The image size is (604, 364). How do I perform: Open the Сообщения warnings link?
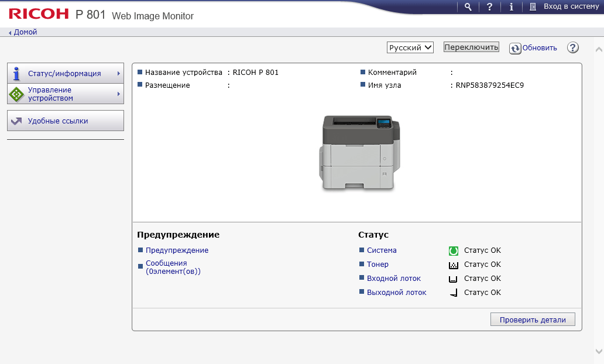(x=173, y=267)
